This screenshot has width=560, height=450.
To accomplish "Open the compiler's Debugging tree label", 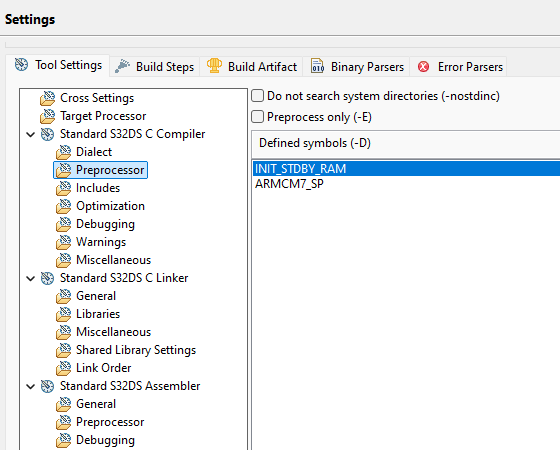I will point(105,224).
